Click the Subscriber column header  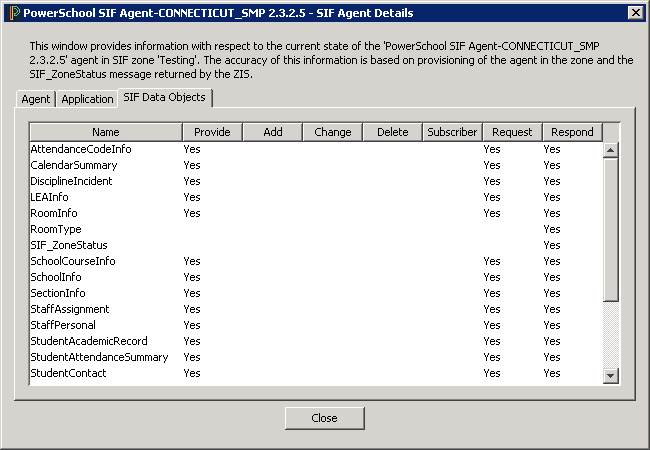tap(451, 132)
